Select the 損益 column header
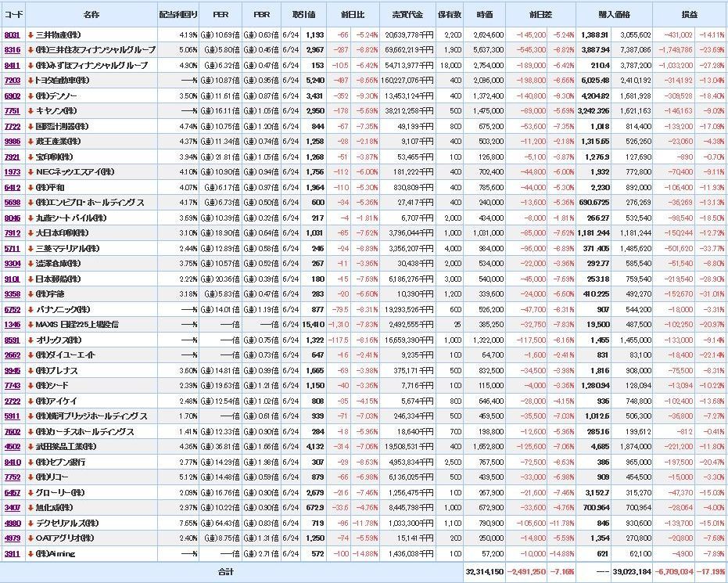728x583 pixels. [688, 15]
